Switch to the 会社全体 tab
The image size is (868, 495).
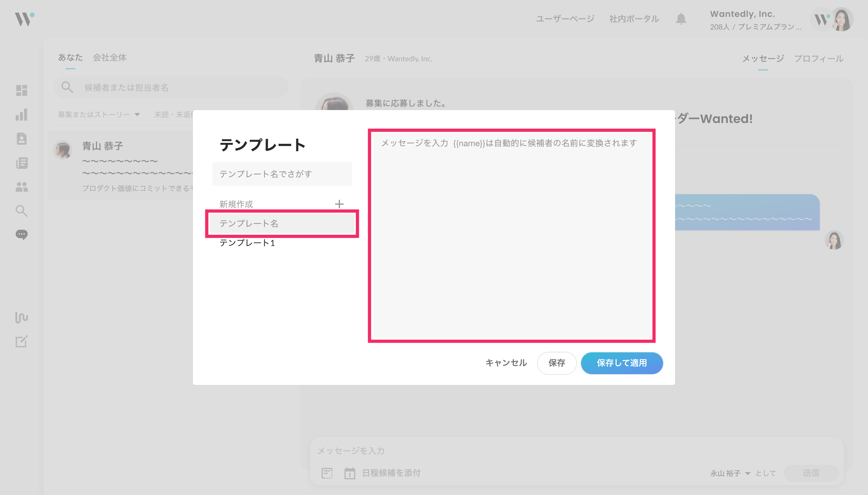click(x=109, y=58)
